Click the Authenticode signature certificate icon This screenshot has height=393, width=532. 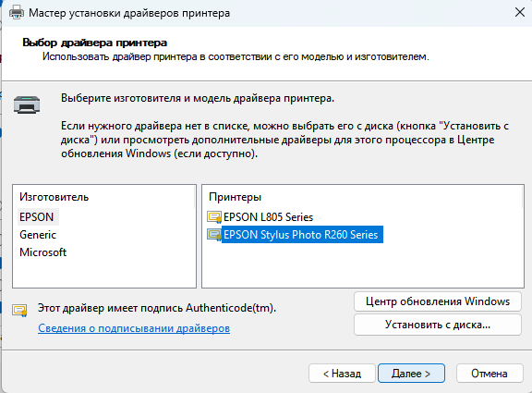pyautogui.click(x=19, y=311)
